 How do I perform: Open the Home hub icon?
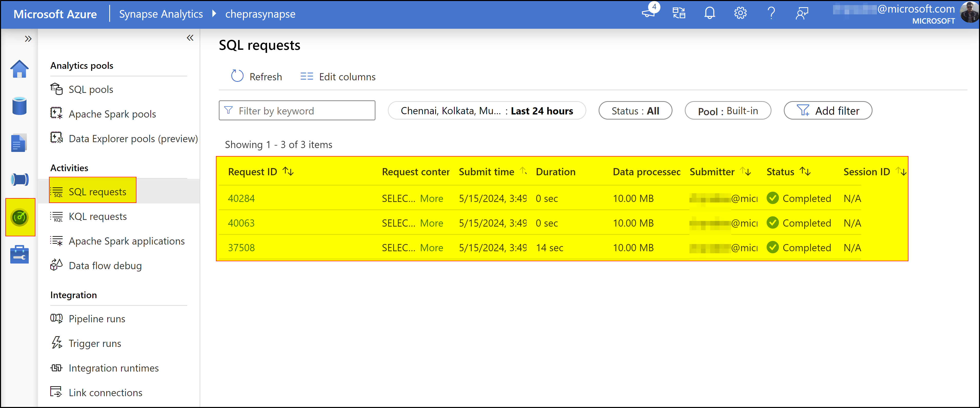(x=19, y=69)
